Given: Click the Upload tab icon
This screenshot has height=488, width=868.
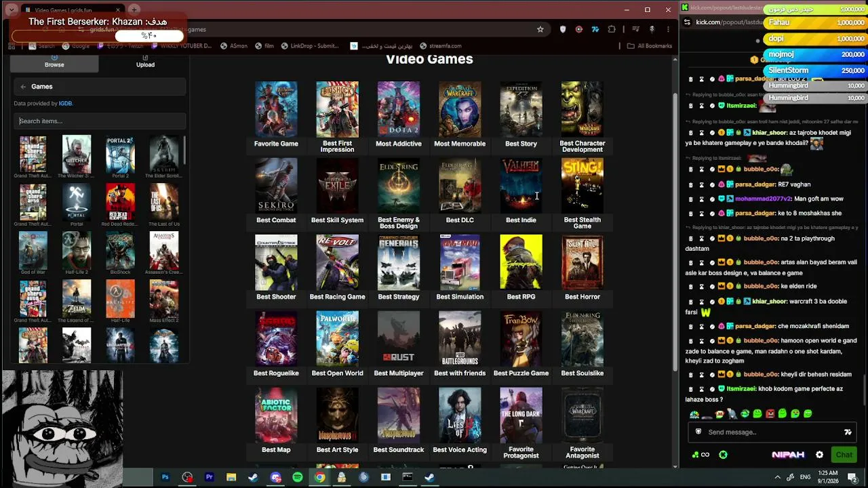Looking at the screenshot, I should (145, 58).
